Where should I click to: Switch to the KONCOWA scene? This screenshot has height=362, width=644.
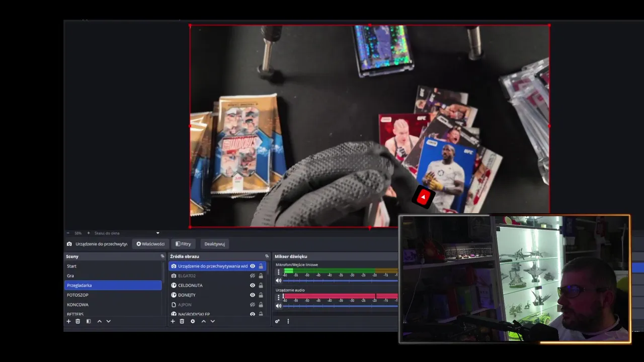[x=113, y=305]
